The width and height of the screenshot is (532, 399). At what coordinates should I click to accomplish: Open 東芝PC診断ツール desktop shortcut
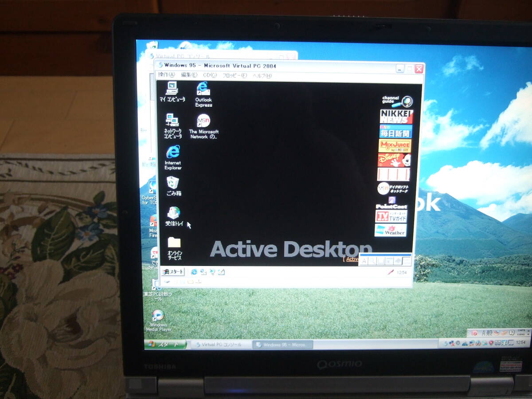click(158, 289)
